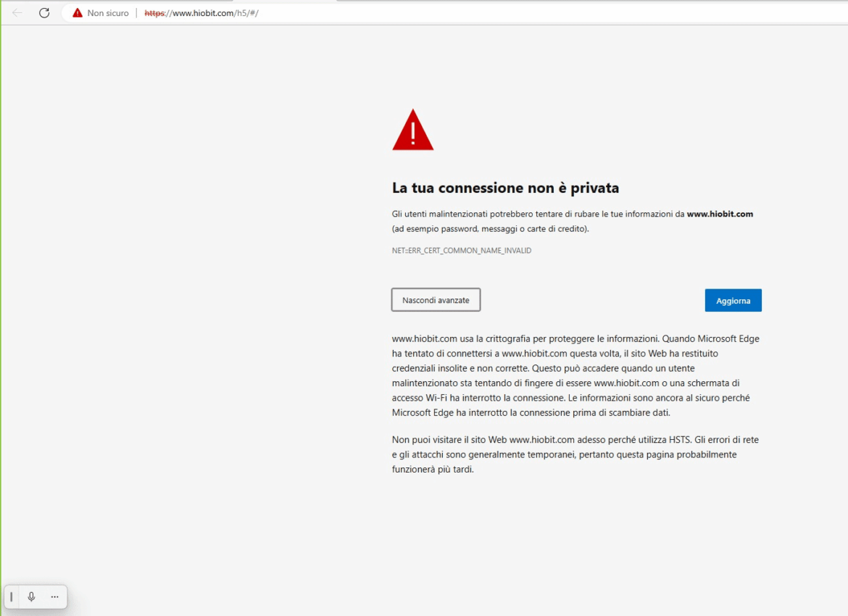
Task: Click the large red warning triangle
Action: [412, 131]
